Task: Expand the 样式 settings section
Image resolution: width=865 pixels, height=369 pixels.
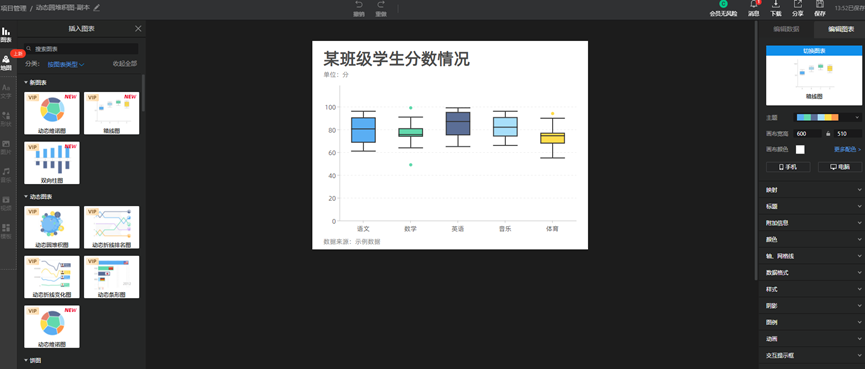Action: (812, 289)
